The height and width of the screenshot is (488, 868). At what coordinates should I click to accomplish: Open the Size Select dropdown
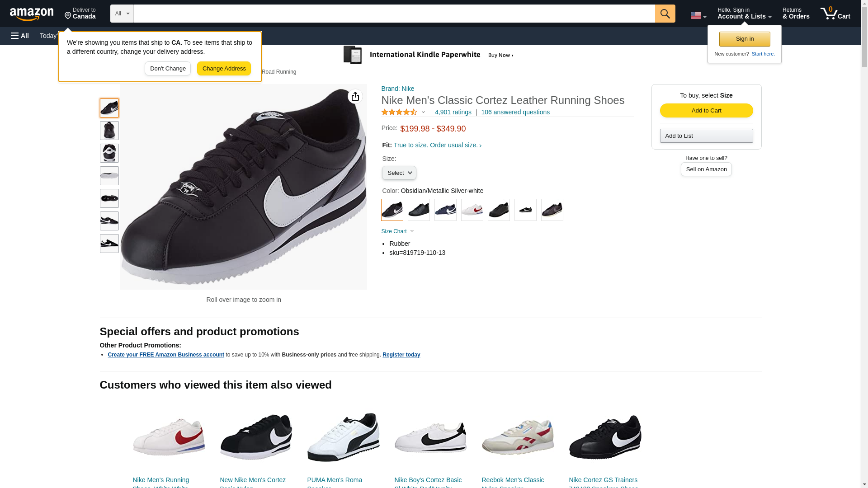pyautogui.click(x=399, y=173)
